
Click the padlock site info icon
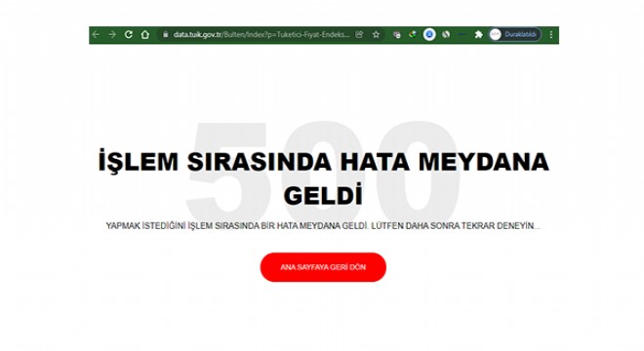tap(166, 35)
